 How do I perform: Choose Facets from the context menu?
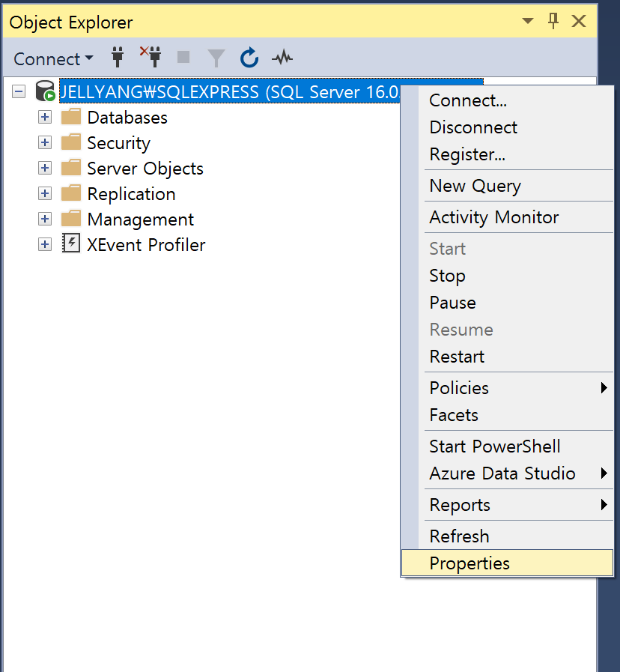point(508,415)
